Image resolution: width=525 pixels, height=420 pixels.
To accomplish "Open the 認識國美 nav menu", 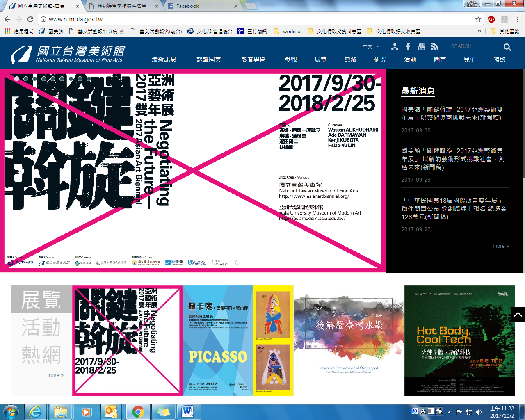I will (209, 59).
